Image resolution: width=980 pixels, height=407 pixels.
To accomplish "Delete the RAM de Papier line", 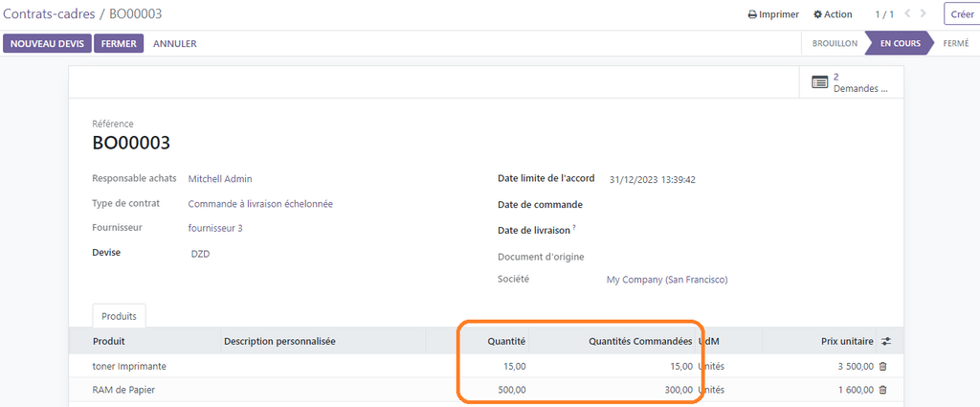I will pos(882,390).
